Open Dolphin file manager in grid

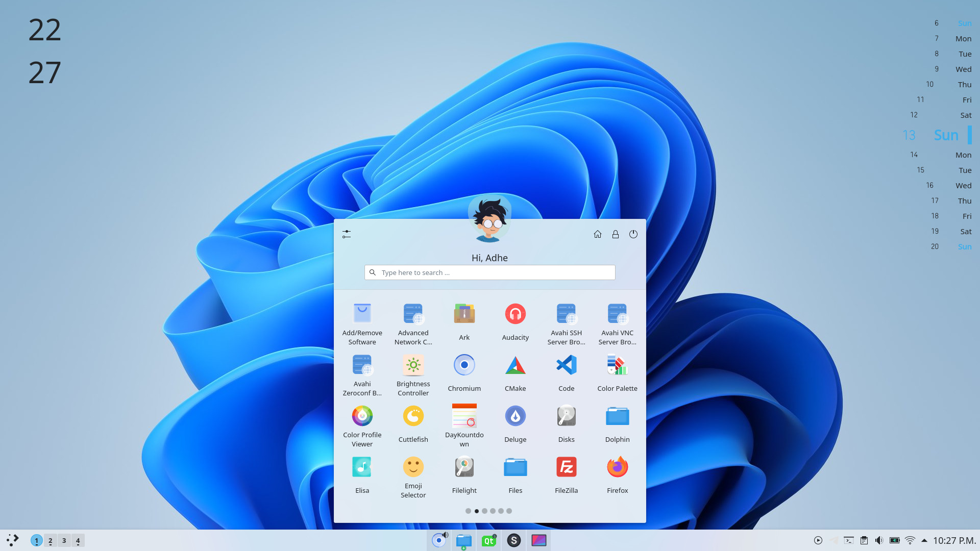point(617,425)
